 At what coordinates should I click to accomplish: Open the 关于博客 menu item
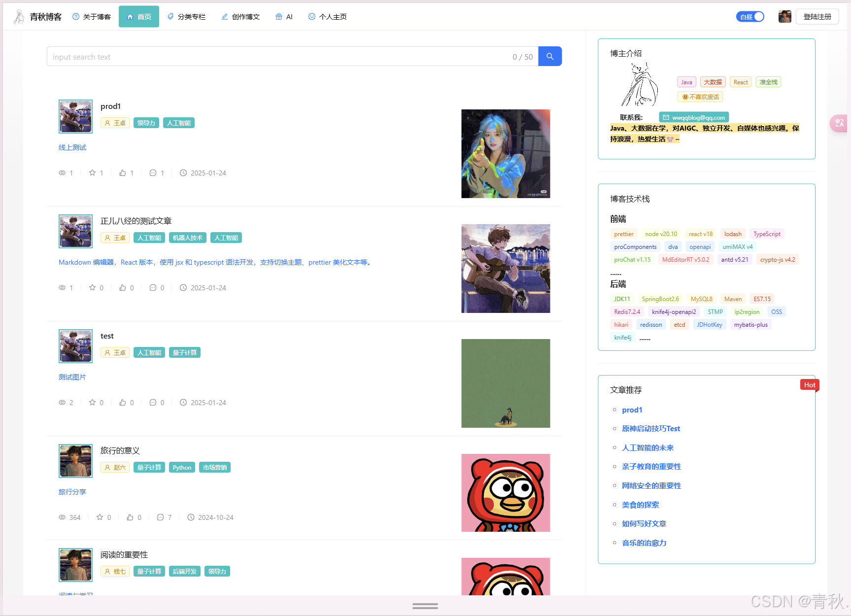(x=92, y=17)
